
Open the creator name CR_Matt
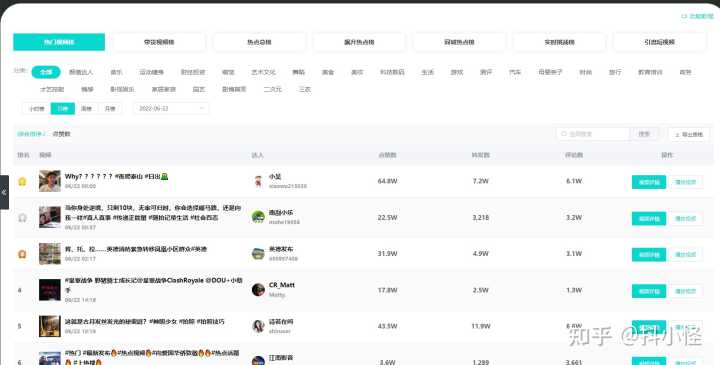tap(281, 285)
